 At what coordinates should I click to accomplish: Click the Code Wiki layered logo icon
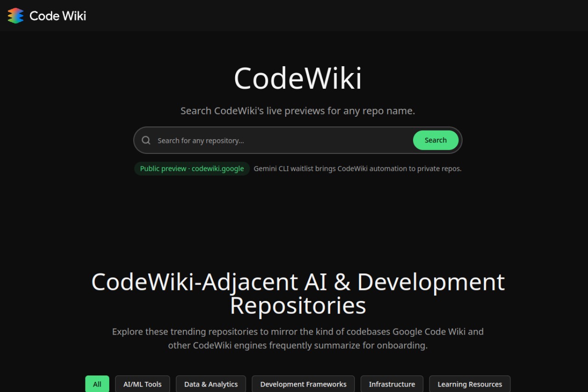pyautogui.click(x=16, y=16)
